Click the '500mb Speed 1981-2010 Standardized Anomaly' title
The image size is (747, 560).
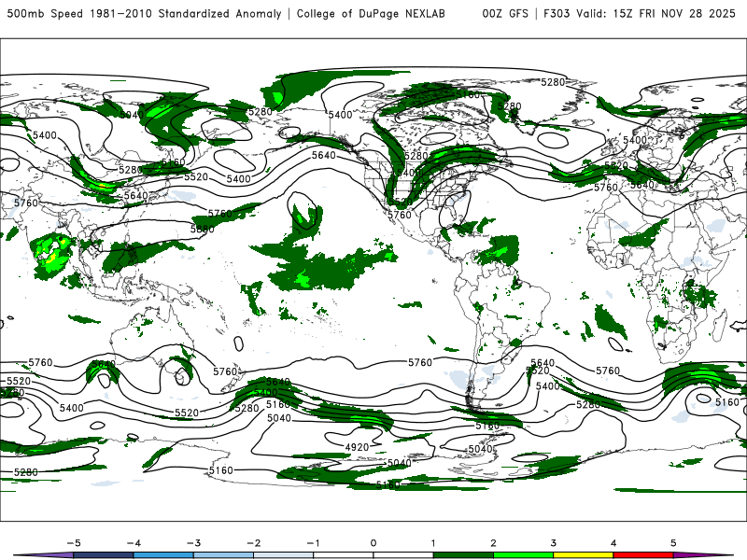tap(144, 13)
